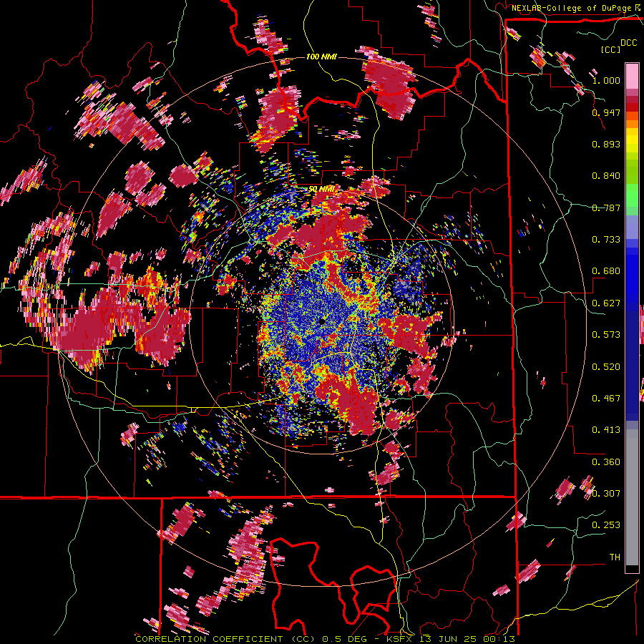The height and width of the screenshot is (644, 644).
Task: Pick the bright green section of the color bar
Action: pyautogui.click(x=632, y=195)
